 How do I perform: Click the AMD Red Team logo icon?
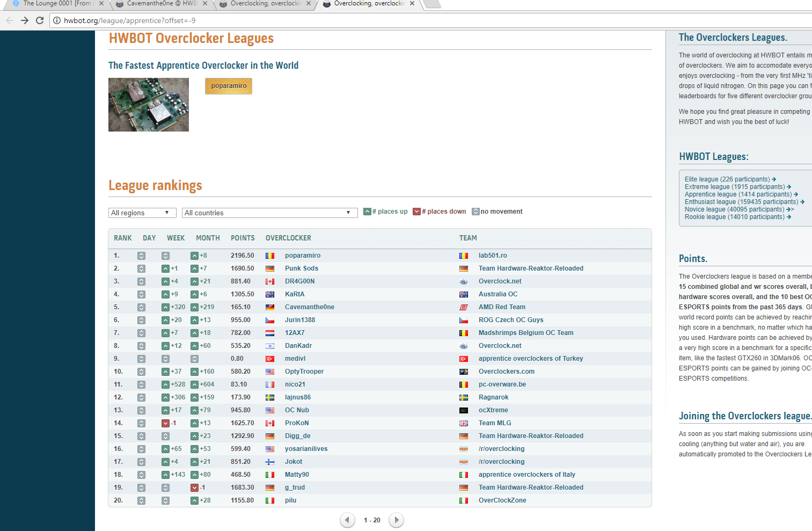pos(464,308)
